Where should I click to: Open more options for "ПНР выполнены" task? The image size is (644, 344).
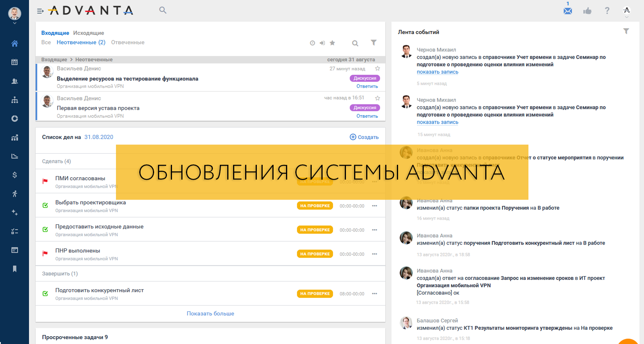click(374, 254)
